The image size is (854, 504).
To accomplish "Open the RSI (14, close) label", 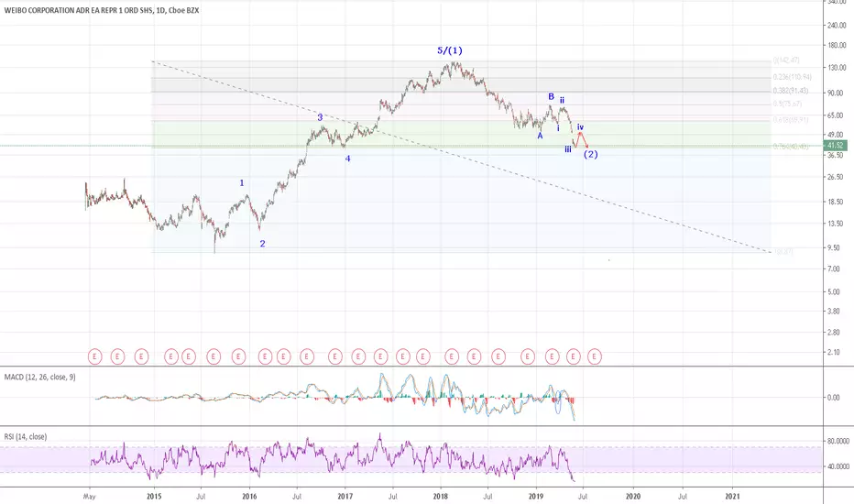I will click(26, 436).
